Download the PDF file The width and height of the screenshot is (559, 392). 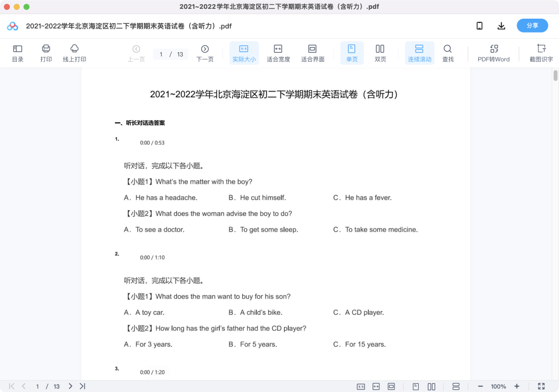501,26
